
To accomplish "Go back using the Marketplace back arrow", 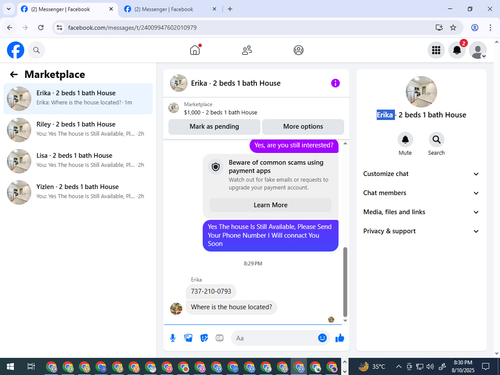I will (14, 74).
